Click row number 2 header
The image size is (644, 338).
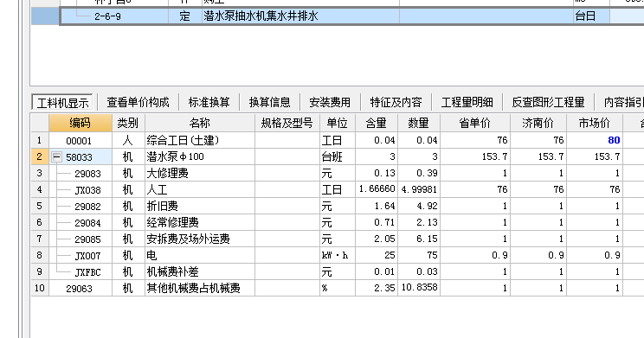[40, 156]
